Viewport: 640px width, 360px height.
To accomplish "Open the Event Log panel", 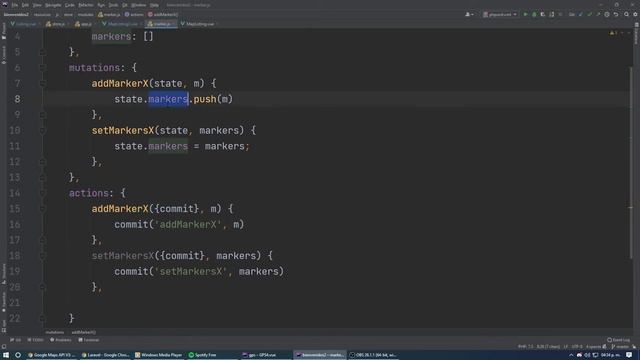I will pyautogui.click(x=618, y=340).
